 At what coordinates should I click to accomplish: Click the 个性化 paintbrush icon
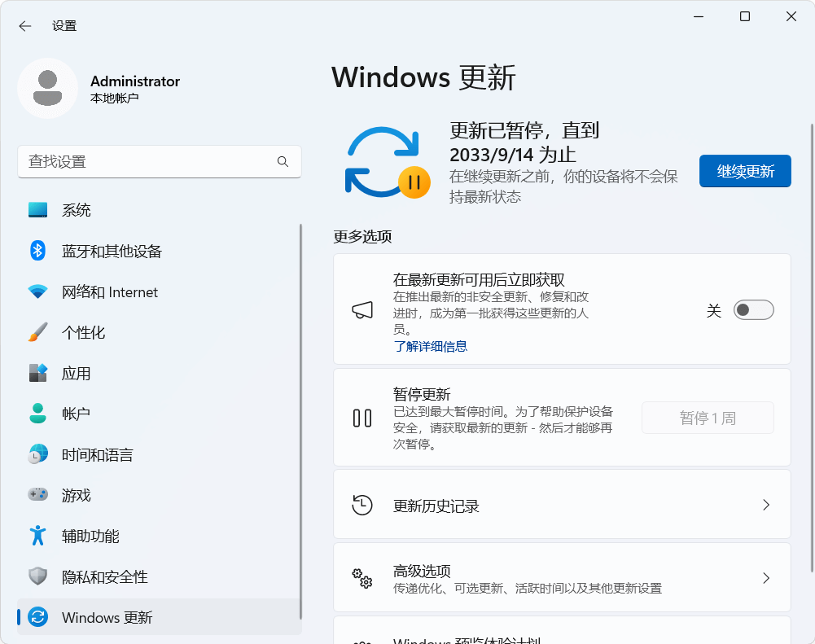point(38,332)
